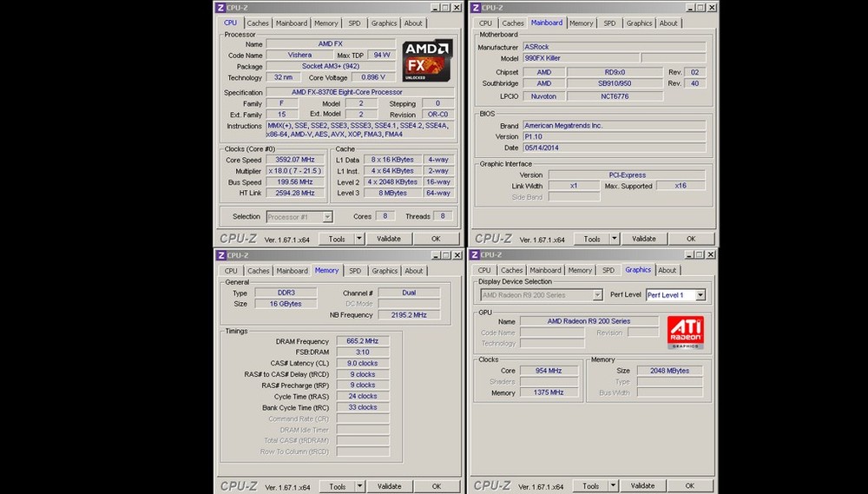Click the GPU Core clock 954 MHz
The image size is (868, 494).
point(549,371)
